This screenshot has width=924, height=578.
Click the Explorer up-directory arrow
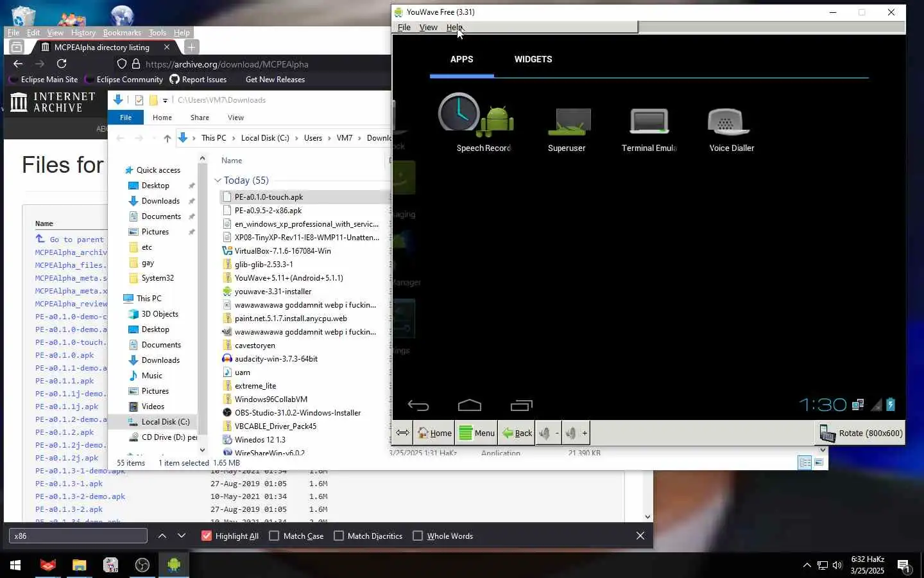click(x=167, y=138)
